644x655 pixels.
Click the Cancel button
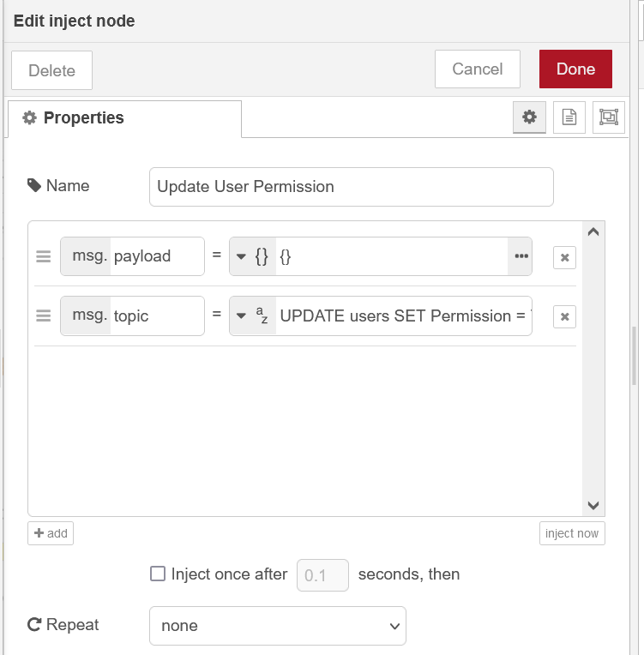pyautogui.click(x=478, y=69)
